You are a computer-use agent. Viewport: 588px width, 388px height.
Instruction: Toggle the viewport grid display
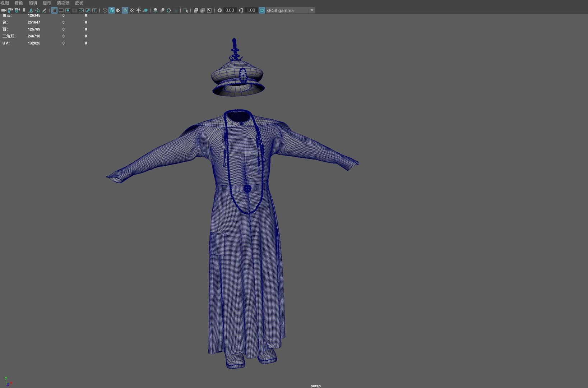(x=54, y=10)
